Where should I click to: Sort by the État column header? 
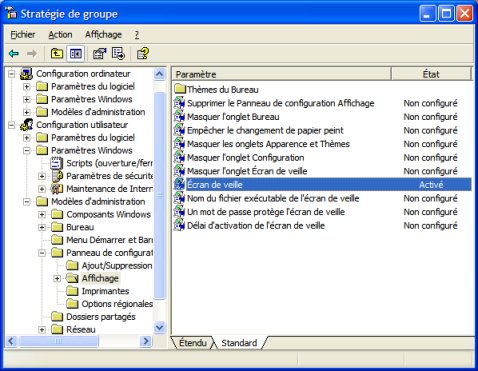point(431,74)
